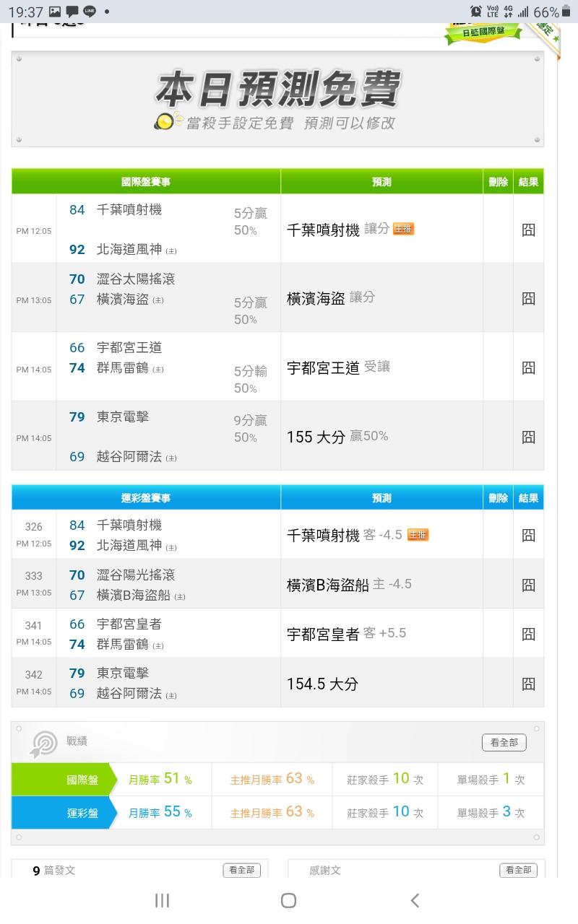
Task: Open the 東京電擊 team link in 運彩盤賽事
Action: point(123,673)
